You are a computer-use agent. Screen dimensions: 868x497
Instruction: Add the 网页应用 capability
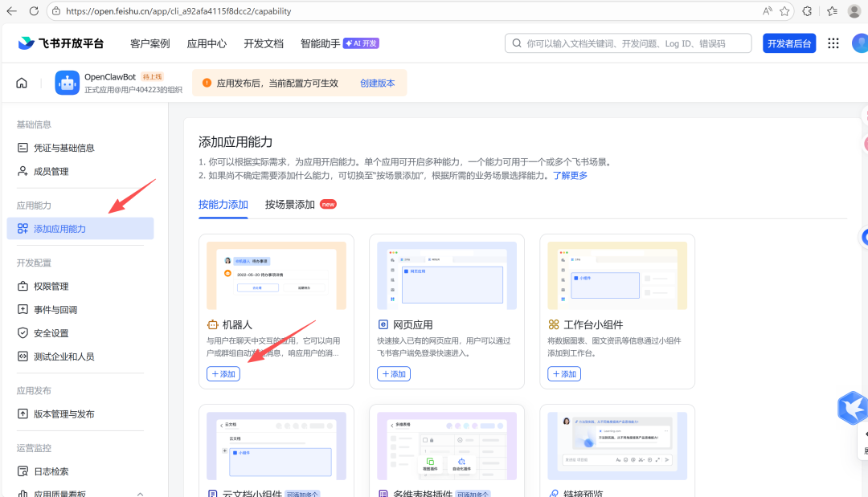tap(394, 374)
